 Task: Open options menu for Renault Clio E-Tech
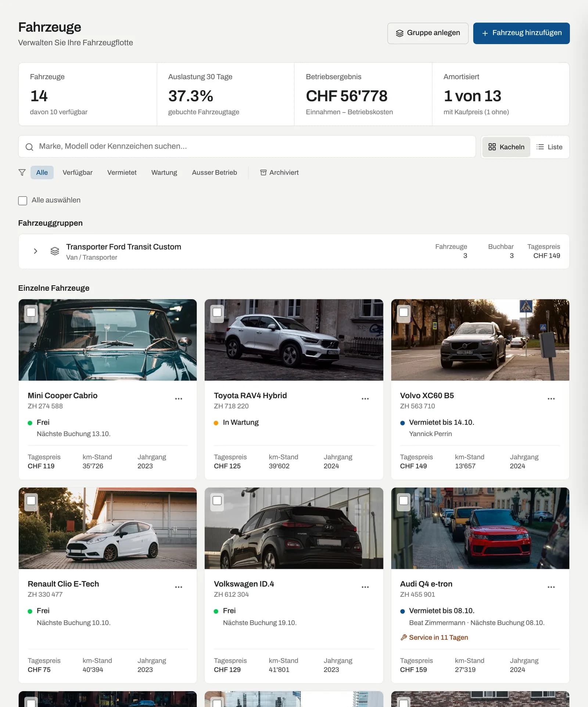[179, 587]
